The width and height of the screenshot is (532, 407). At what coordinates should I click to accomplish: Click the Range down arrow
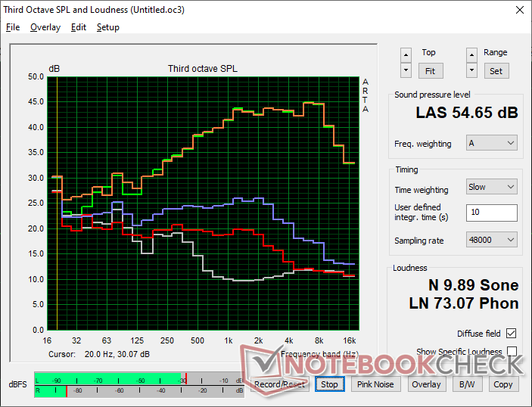tap(472, 70)
